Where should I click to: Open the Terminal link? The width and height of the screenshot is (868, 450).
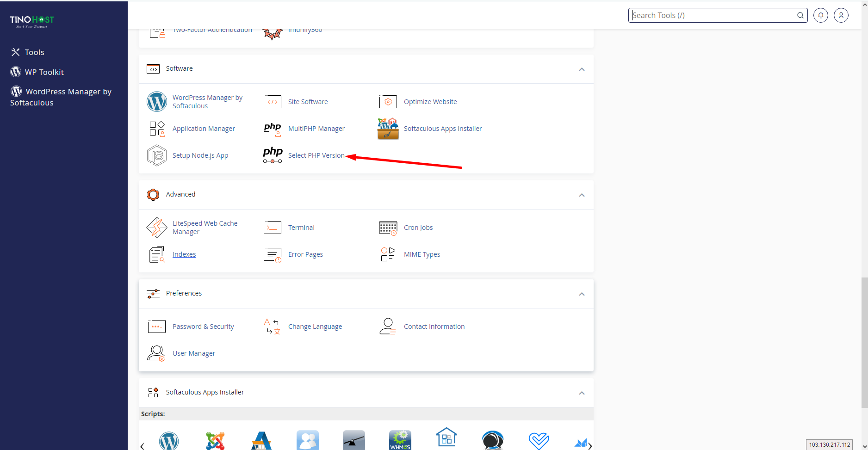[x=301, y=228]
